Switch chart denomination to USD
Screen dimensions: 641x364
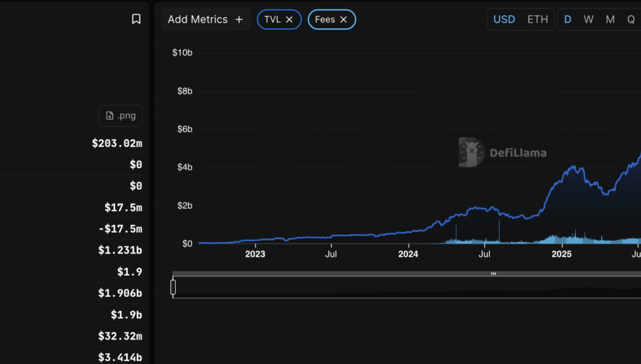[504, 19]
